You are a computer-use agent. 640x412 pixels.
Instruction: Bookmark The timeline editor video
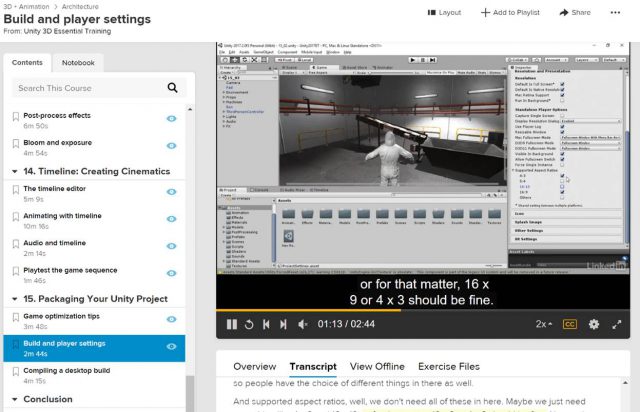pos(16,190)
